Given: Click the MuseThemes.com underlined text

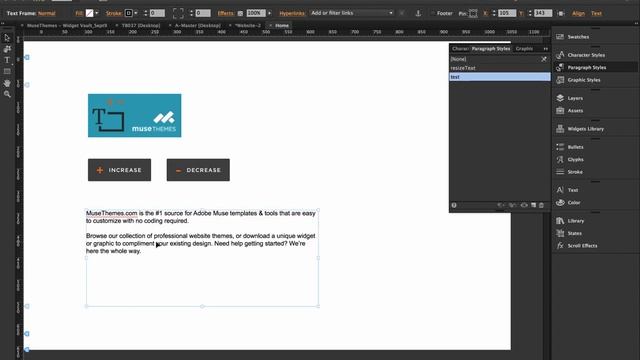Looking at the screenshot, I should 111,213.
